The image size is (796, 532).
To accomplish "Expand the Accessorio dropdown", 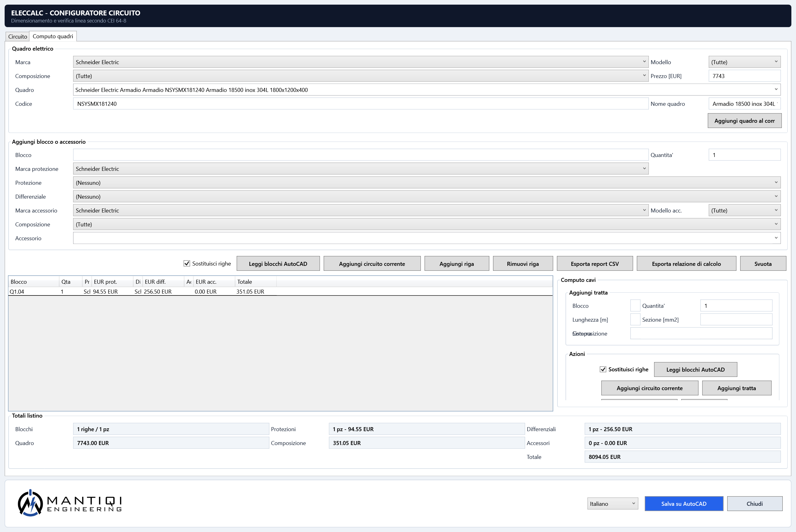I will coord(427,238).
